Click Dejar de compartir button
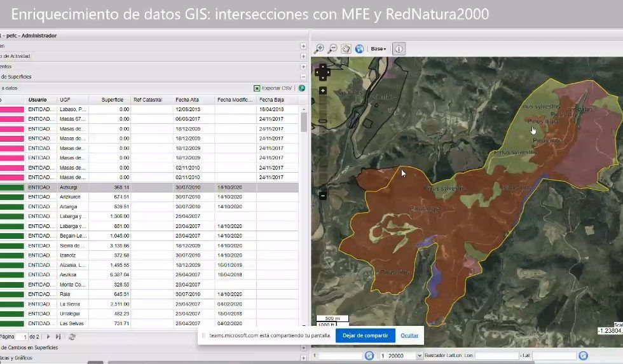The image size is (623, 364). coord(365,335)
